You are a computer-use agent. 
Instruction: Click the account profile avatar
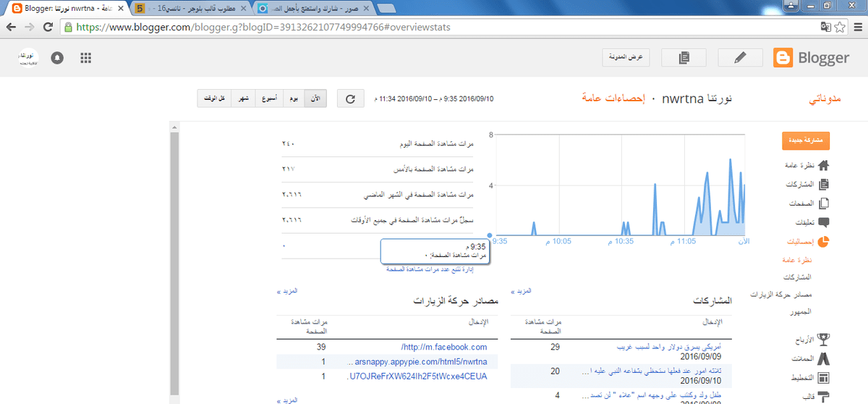(x=28, y=58)
